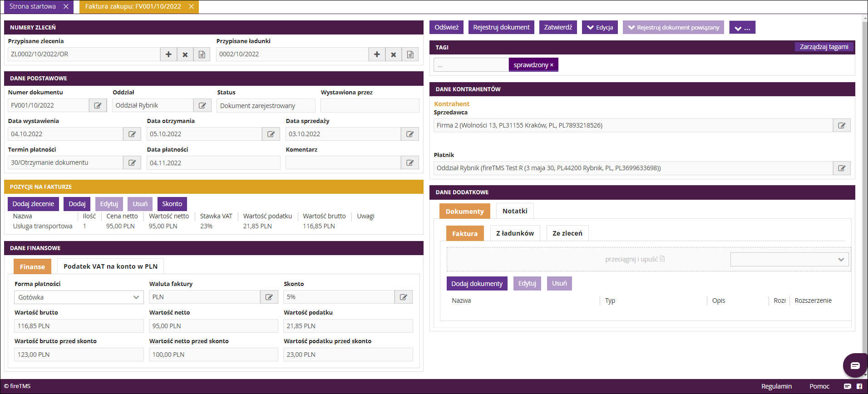Select the Dokumenty tab
Screen dimensions: 868x394
pos(465,211)
